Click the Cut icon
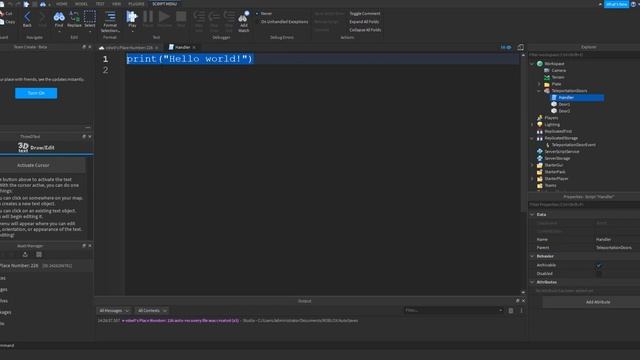Image resolution: width=640 pixels, height=360 pixels. (x=6, y=13)
